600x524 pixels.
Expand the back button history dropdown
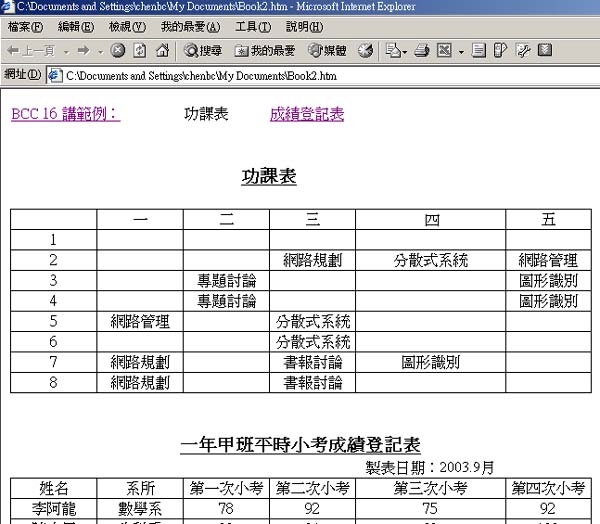click(66, 50)
